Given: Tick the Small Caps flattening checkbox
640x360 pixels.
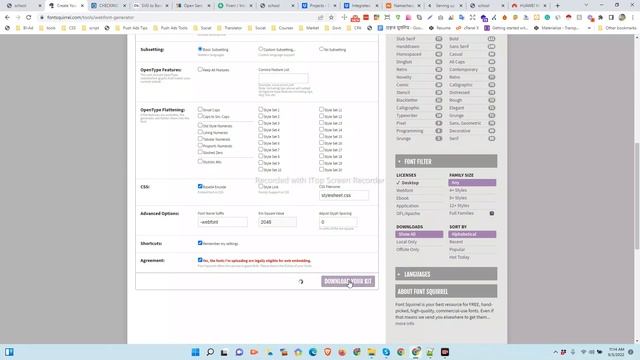Looking at the screenshot, I should pos(200,109).
